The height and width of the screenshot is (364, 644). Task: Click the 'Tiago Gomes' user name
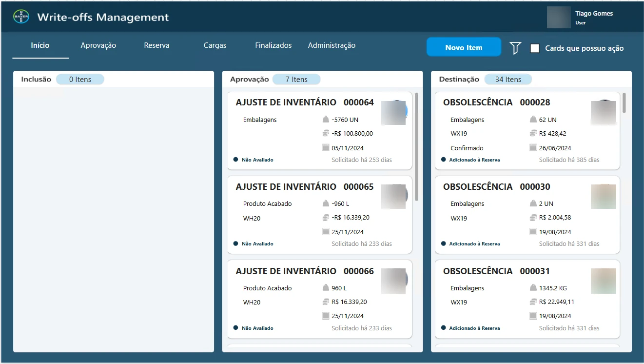594,14
